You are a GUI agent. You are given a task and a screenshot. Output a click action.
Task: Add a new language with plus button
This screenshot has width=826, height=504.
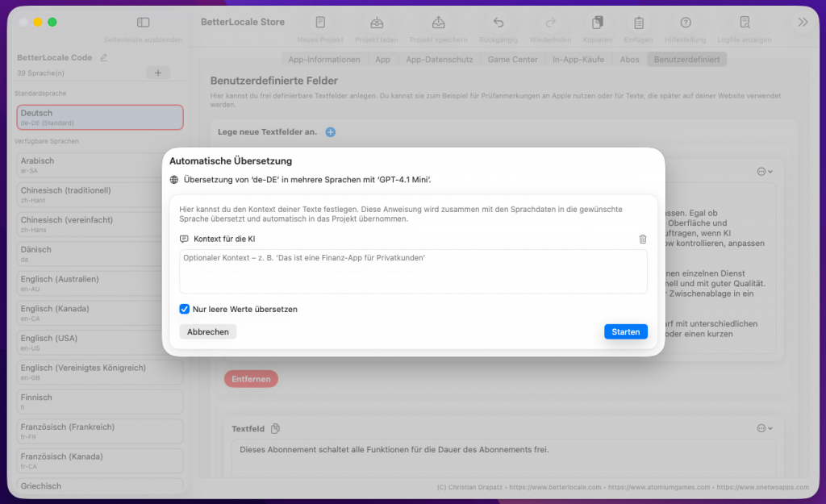tap(157, 73)
